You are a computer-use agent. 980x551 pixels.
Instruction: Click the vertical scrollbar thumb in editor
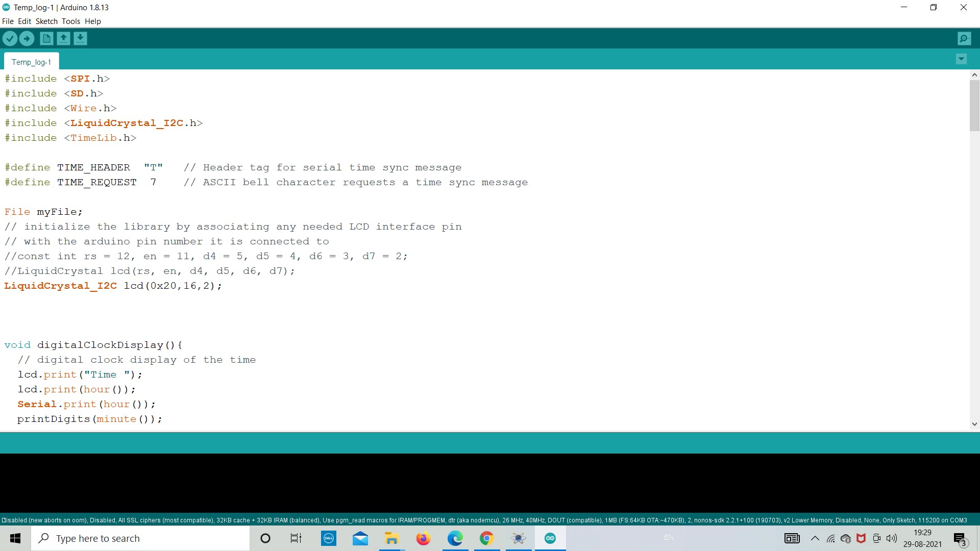click(974, 106)
